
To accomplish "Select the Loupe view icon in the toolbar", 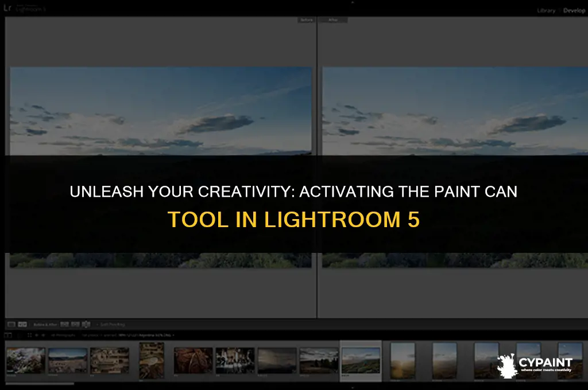I will 11,325.
